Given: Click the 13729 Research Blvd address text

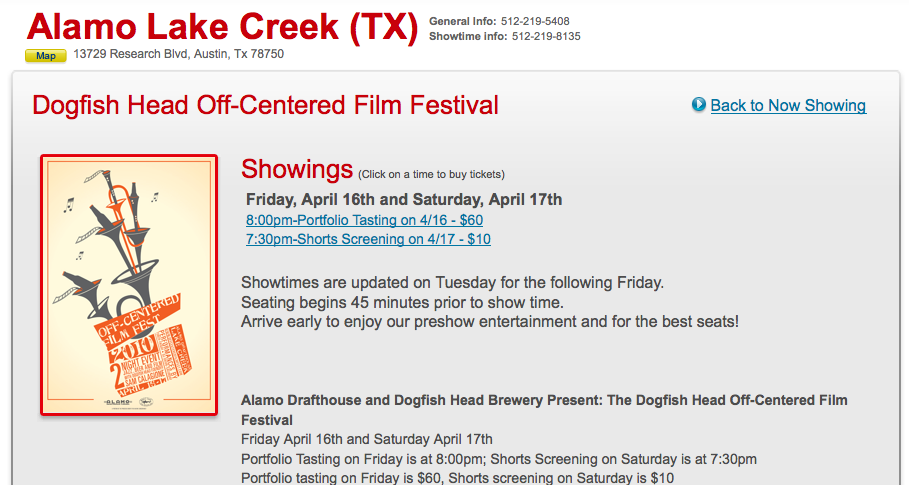Looking at the screenshot, I should coord(179,54).
